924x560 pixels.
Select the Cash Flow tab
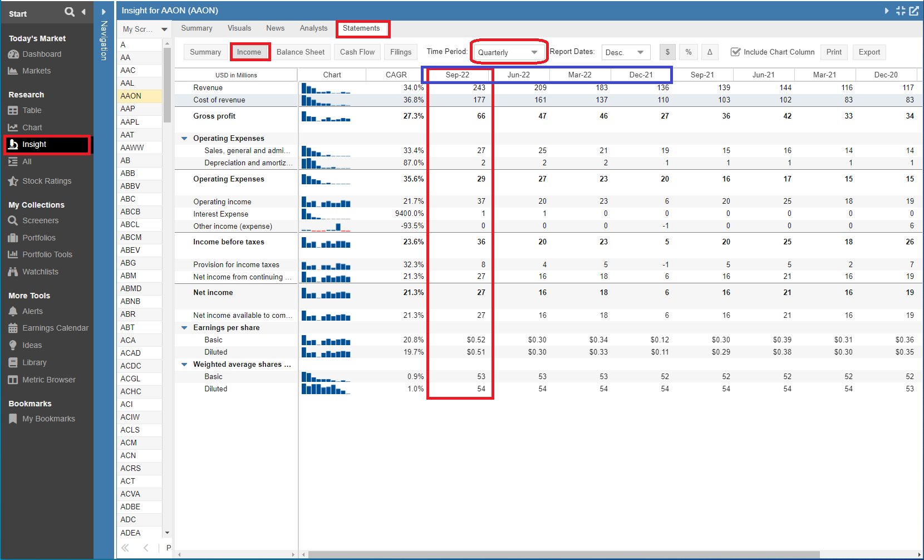click(357, 52)
